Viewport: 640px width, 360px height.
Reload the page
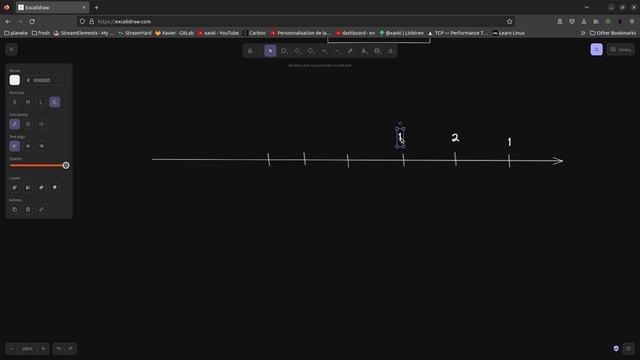[32, 21]
